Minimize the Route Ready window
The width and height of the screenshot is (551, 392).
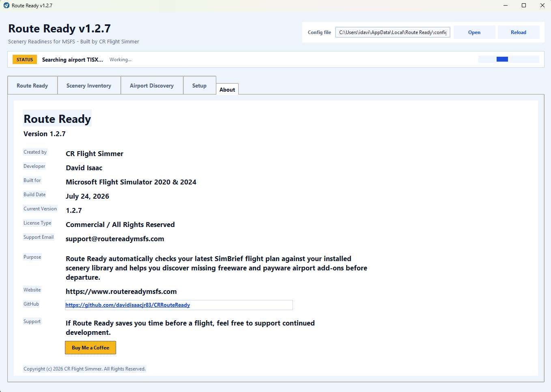coord(506,5)
